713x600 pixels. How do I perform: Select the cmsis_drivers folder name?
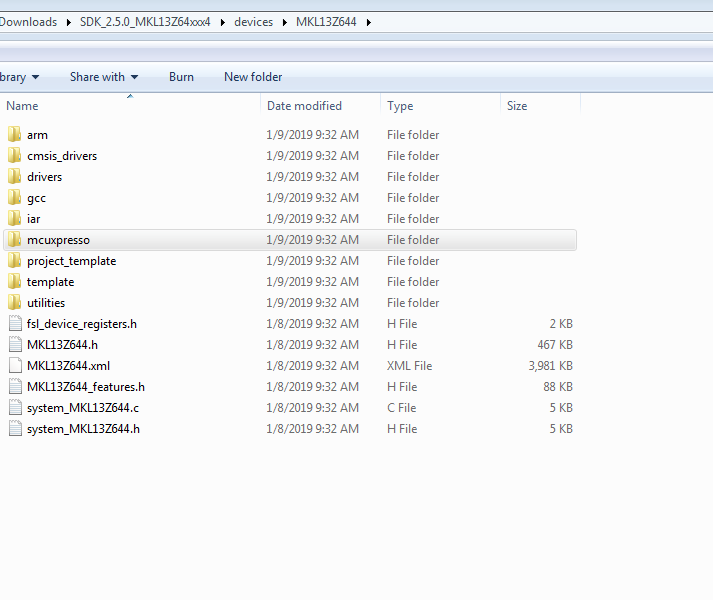click(x=62, y=156)
